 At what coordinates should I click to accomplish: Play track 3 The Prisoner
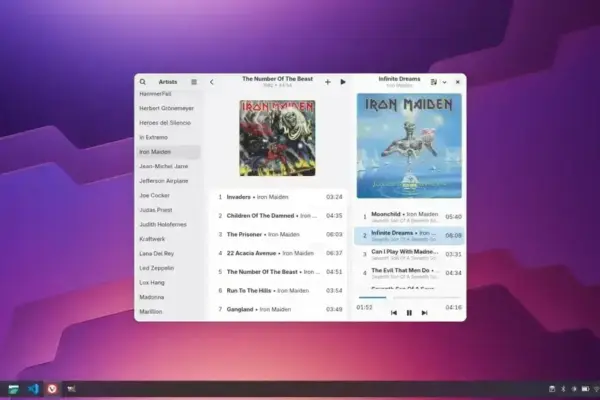point(280,235)
